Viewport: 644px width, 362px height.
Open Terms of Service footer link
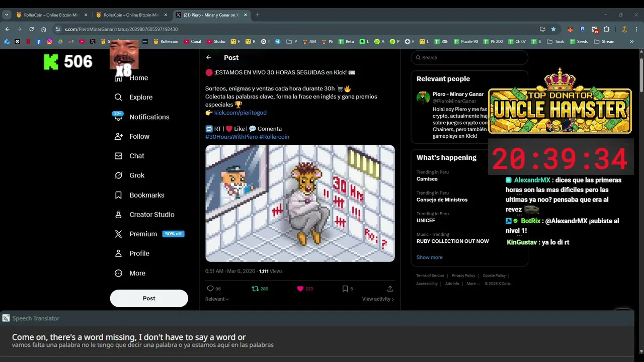(430, 276)
